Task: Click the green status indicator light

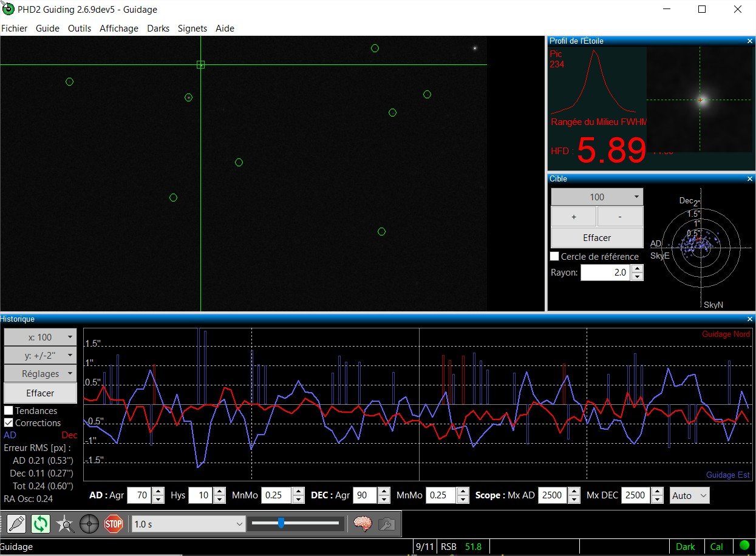Action: (744, 546)
